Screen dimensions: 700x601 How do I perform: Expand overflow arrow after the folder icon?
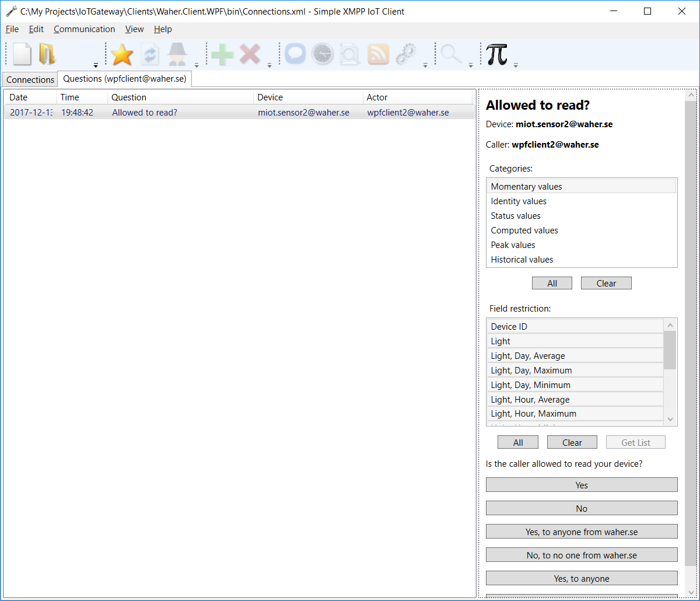point(96,65)
